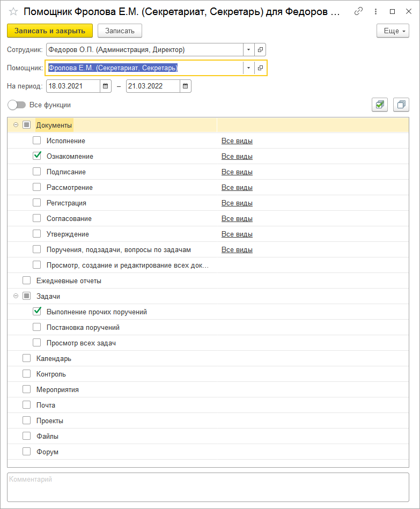Collapse the Документы tree group

click(x=16, y=125)
